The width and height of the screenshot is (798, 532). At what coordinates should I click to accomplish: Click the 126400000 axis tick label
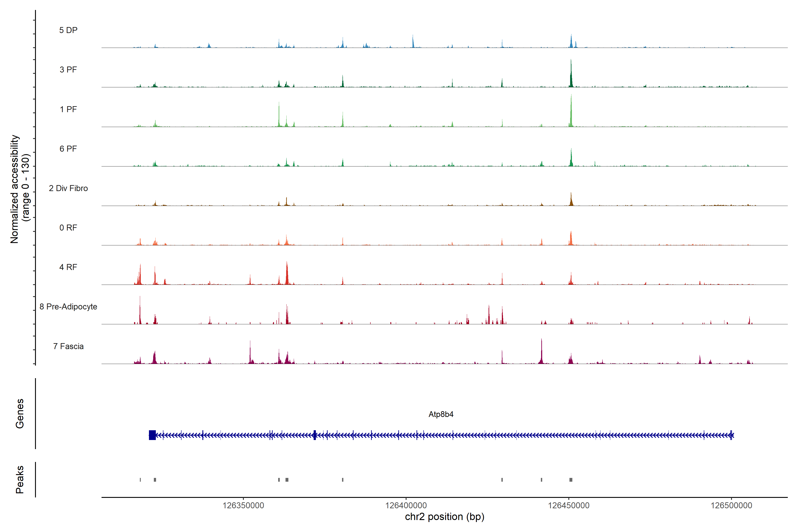(x=406, y=505)
